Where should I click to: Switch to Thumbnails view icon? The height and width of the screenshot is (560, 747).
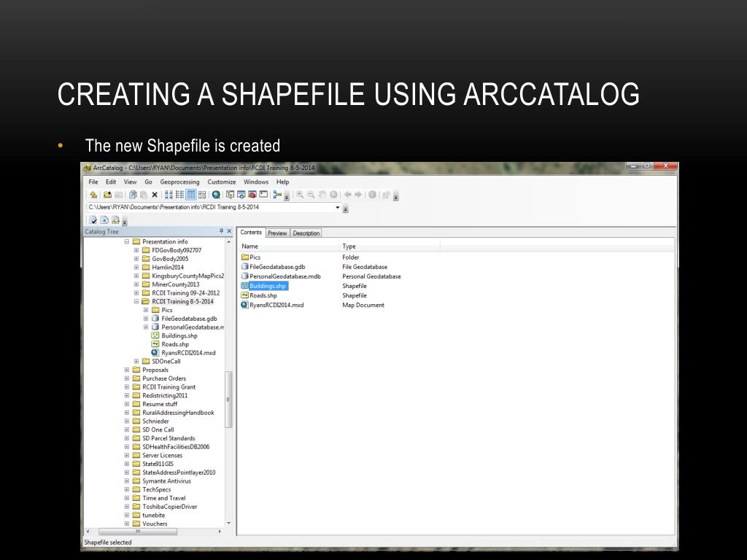click(x=202, y=194)
